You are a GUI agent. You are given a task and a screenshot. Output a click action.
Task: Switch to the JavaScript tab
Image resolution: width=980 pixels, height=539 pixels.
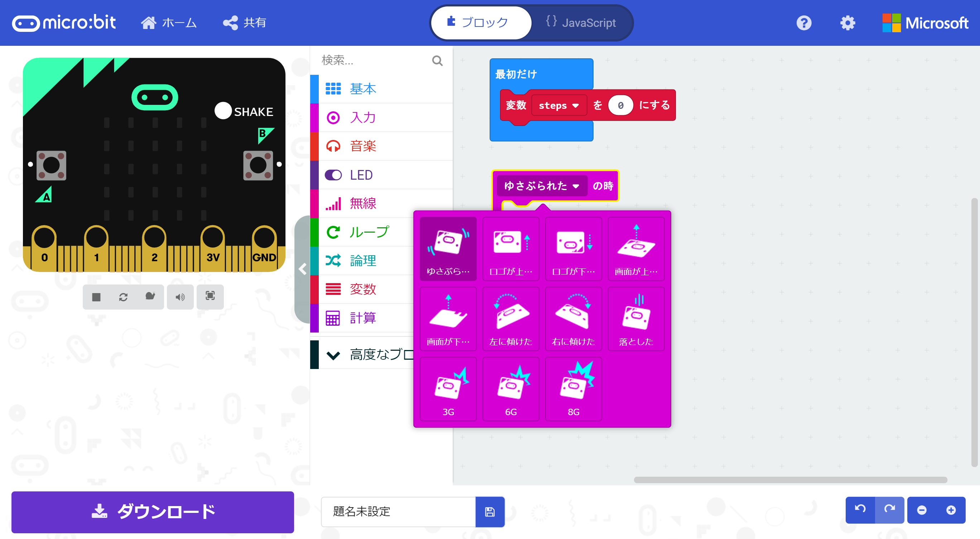581,23
